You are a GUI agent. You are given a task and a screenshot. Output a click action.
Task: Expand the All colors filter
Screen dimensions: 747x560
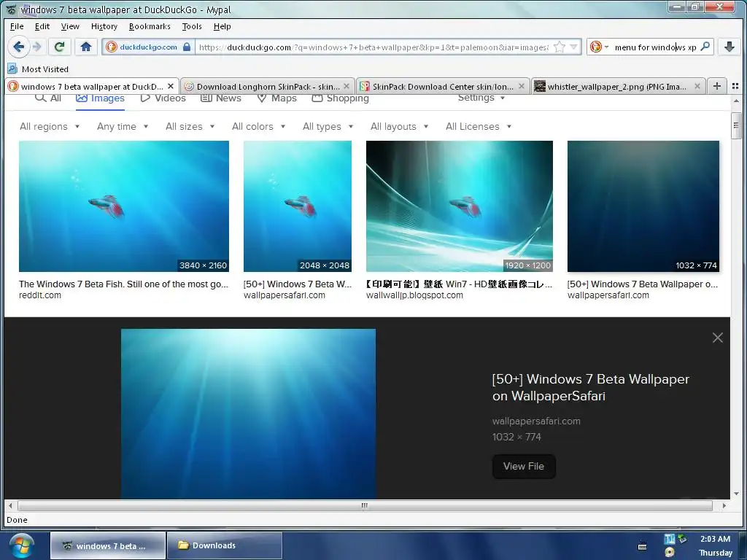(258, 126)
